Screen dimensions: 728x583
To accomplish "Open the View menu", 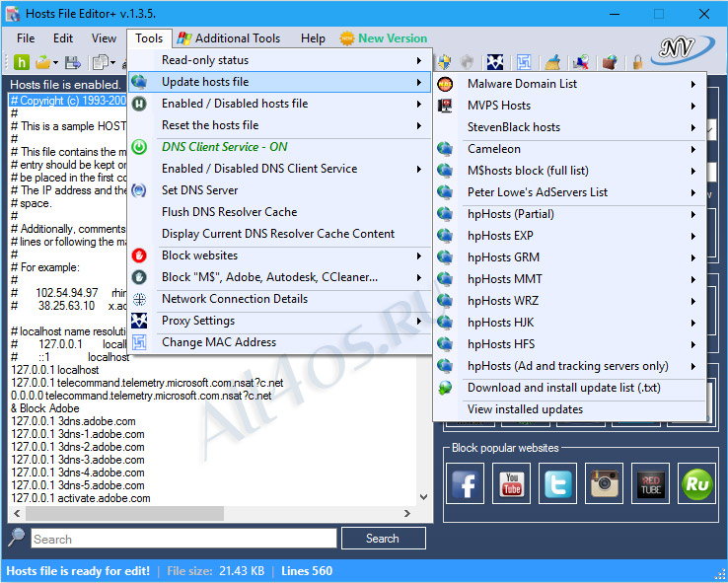I will tap(104, 38).
